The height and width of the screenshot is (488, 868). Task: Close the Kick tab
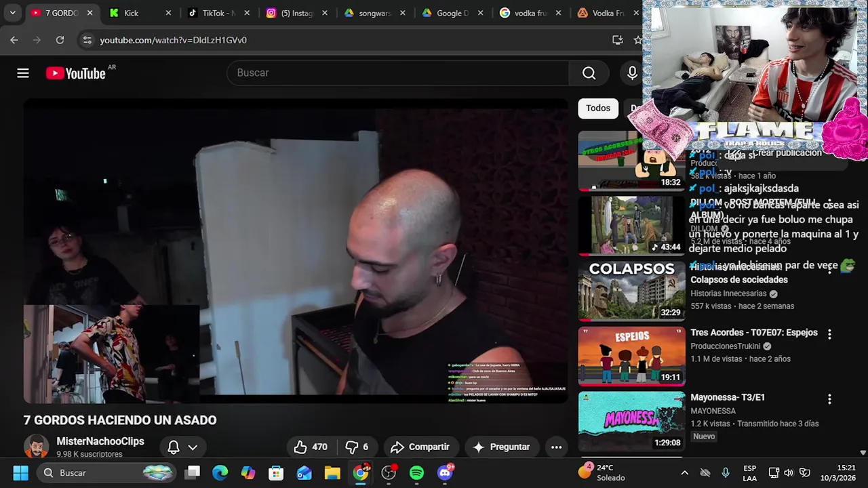(x=168, y=13)
